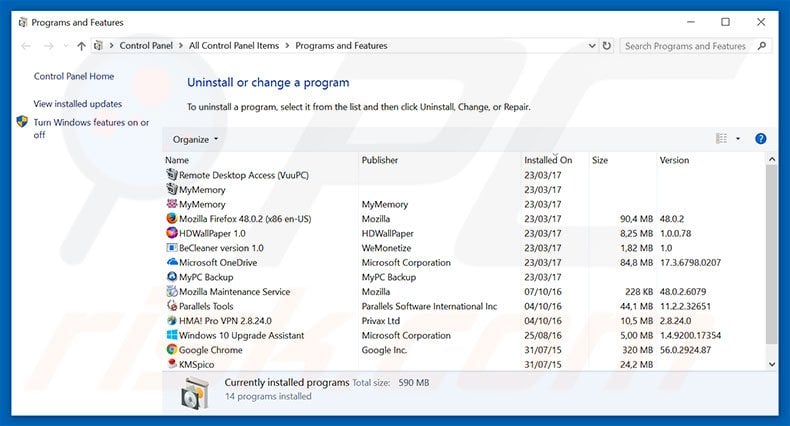Open the Organize dropdown menu
This screenshot has width=790, height=426.
pos(195,139)
